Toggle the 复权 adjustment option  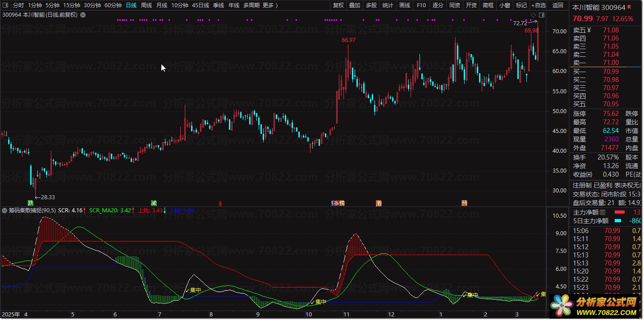(338, 5)
